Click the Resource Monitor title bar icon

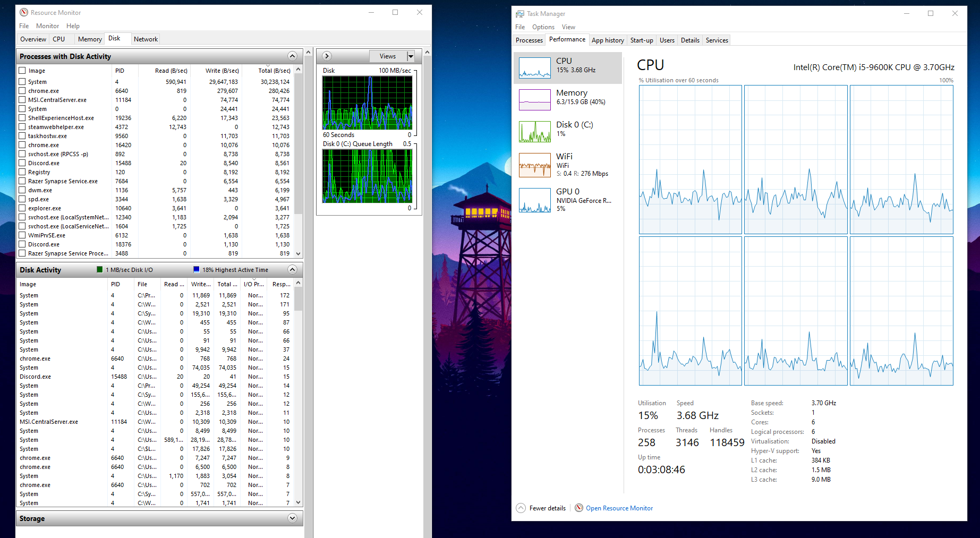coord(24,12)
